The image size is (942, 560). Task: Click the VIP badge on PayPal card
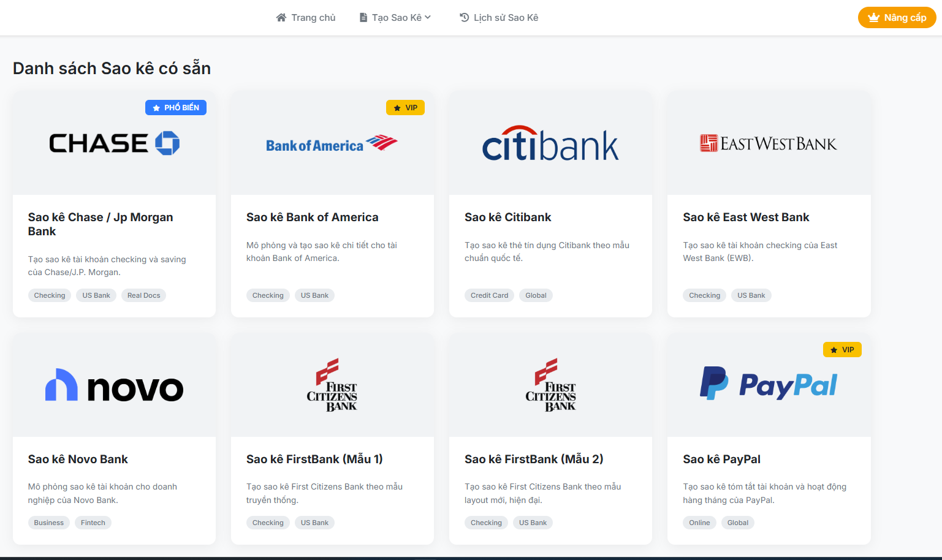coord(842,350)
